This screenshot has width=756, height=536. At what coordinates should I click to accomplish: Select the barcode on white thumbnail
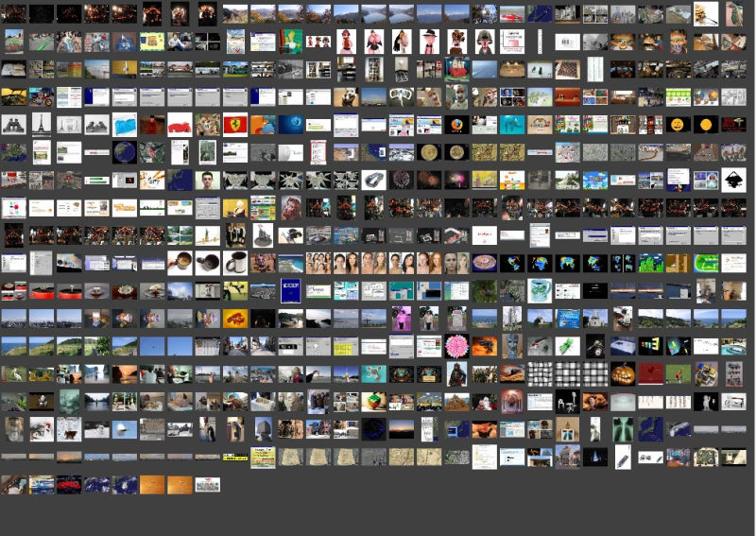coord(568,42)
